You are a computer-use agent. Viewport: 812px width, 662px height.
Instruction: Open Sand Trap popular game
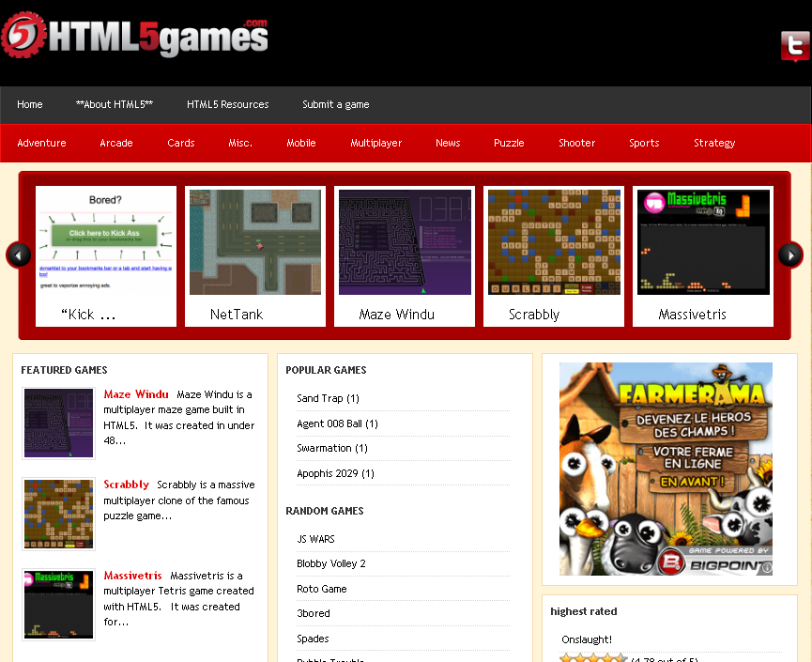[328, 398]
